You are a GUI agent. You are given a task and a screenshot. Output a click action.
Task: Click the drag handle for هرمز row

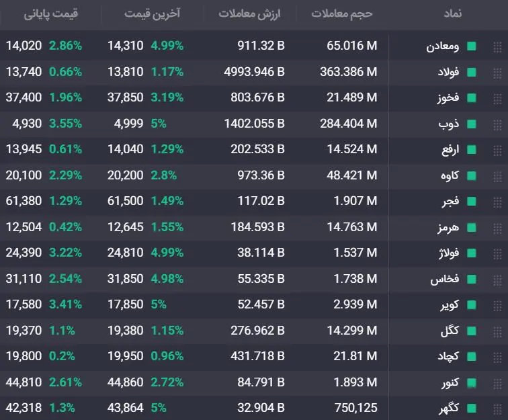pyautogui.click(x=497, y=228)
